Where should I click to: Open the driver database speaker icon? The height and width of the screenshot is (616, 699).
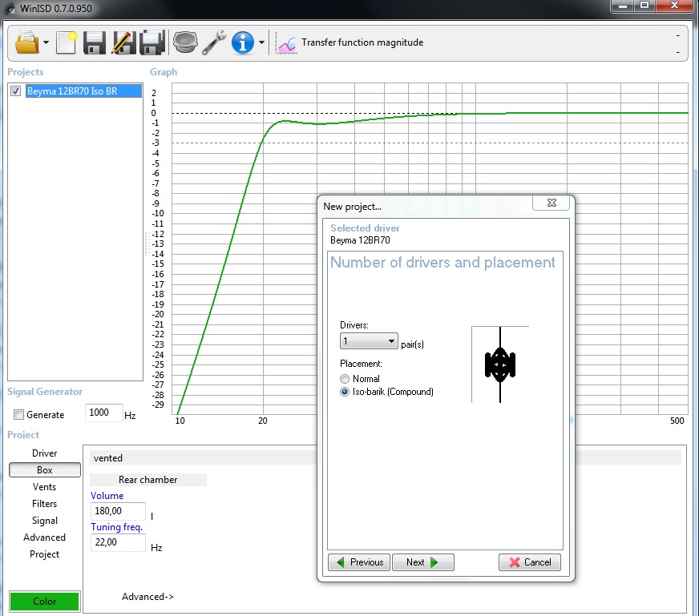185,42
